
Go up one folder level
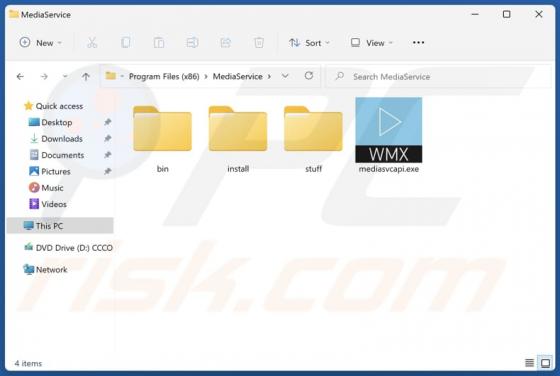click(x=86, y=76)
